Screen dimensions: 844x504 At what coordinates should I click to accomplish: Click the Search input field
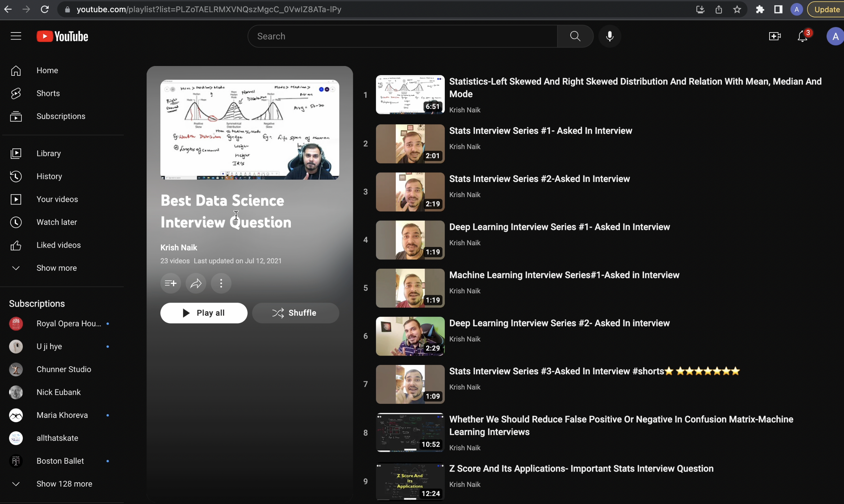403,36
